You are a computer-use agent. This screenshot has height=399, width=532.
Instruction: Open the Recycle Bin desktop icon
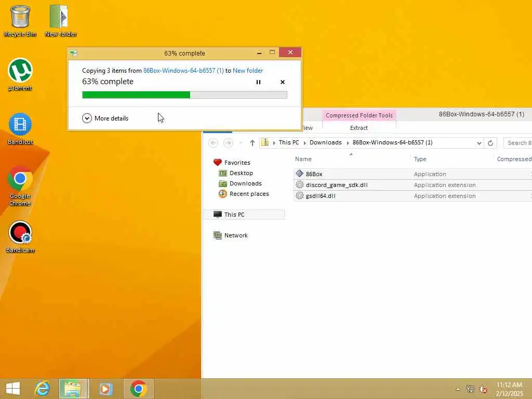20,20
